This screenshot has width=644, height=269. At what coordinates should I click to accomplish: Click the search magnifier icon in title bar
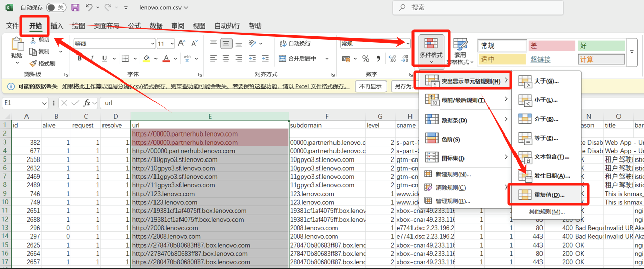[403, 7]
